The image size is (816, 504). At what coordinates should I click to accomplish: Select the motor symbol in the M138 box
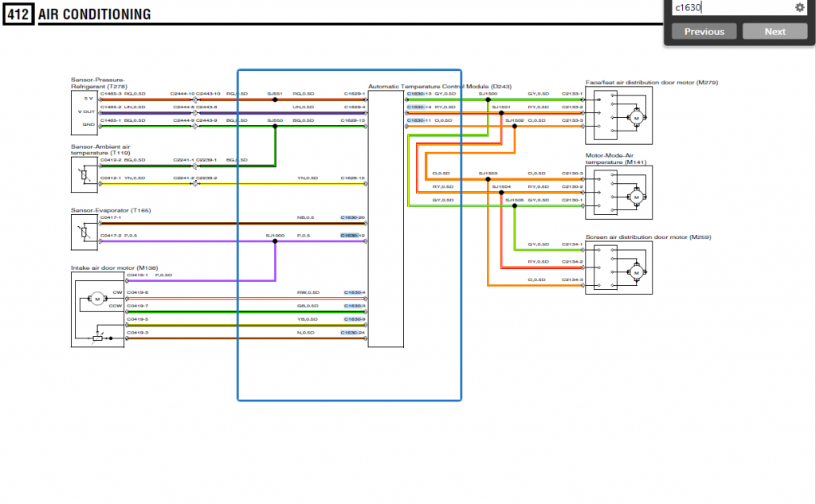tap(96, 299)
